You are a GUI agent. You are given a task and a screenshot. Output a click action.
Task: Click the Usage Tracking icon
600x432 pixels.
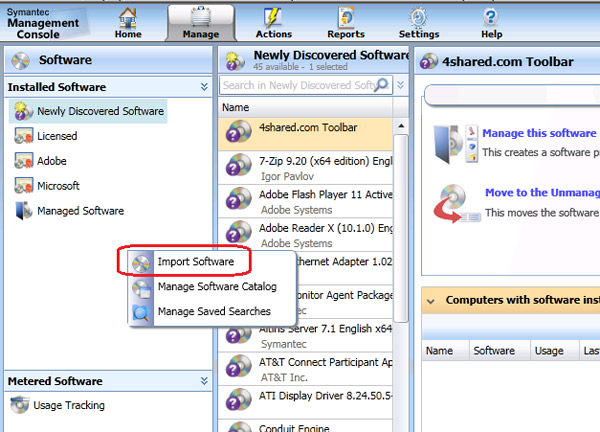20,405
